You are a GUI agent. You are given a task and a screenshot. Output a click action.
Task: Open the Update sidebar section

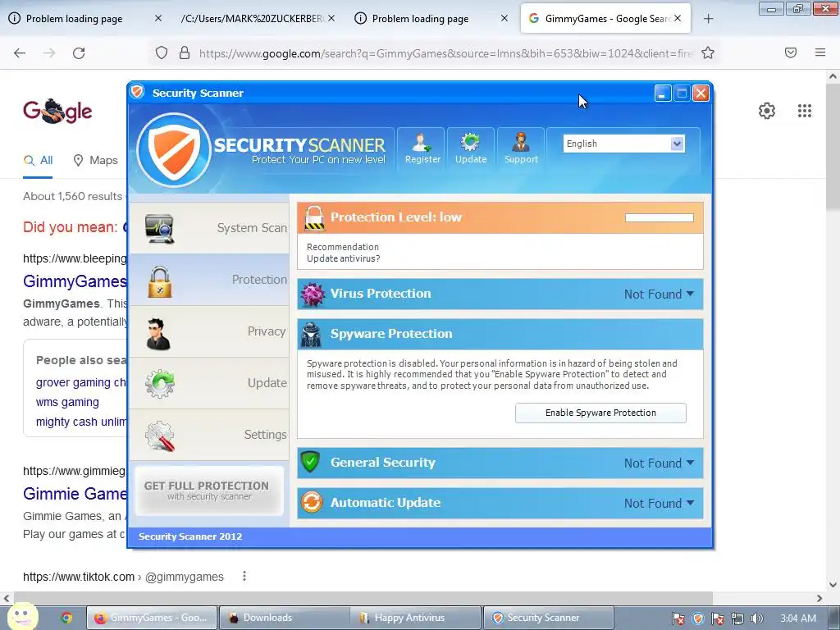coord(209,383)
